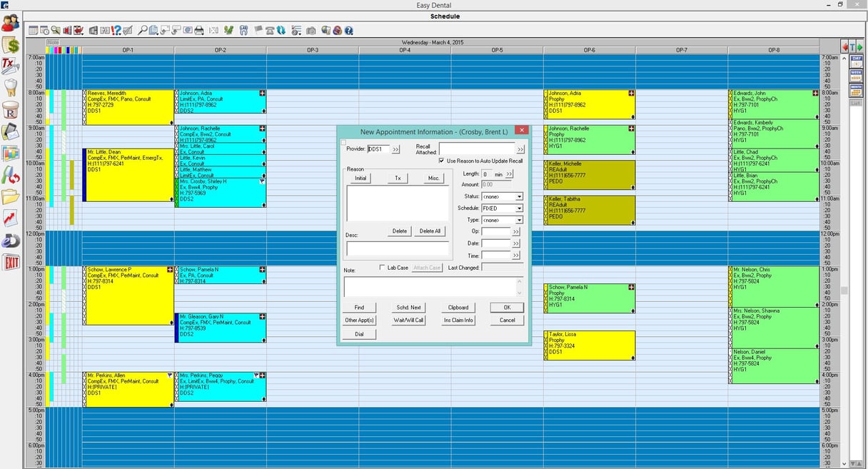Click the telephone icon in toolbar
The height and width of the screenshot is (469, 868).
click(x=270, y=31)
